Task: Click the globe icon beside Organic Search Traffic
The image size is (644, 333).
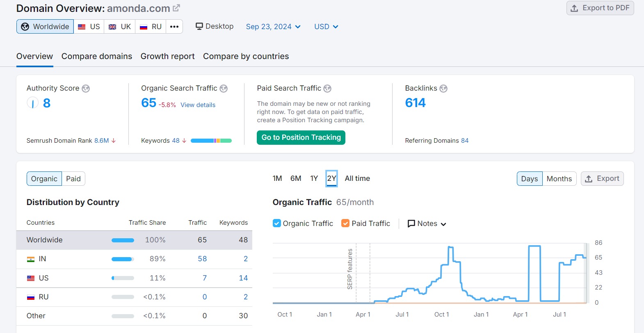Action: coord(224,89)
